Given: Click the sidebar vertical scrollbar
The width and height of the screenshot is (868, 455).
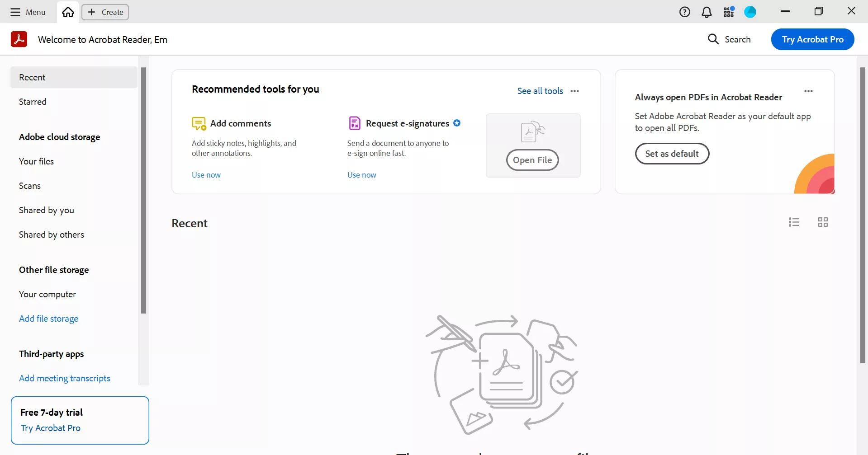Looking at the screenshot, I should click(143, 190).
